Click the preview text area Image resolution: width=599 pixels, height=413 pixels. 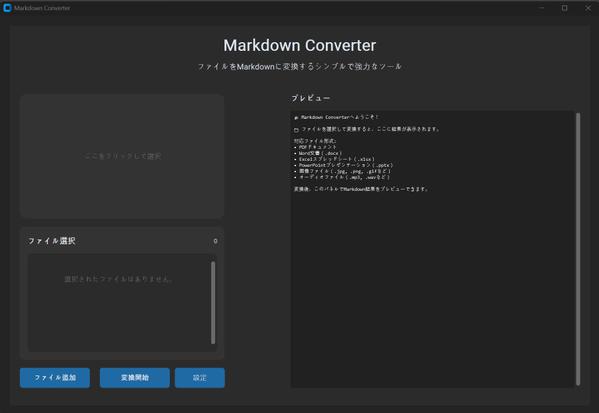coord(433,249)
